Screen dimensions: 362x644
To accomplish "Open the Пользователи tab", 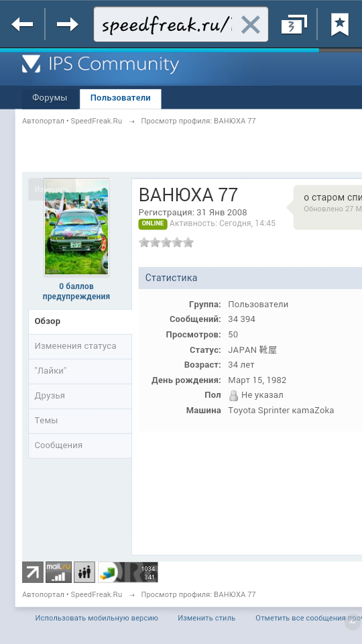I will pyautogui.click(x=120, y=98).
